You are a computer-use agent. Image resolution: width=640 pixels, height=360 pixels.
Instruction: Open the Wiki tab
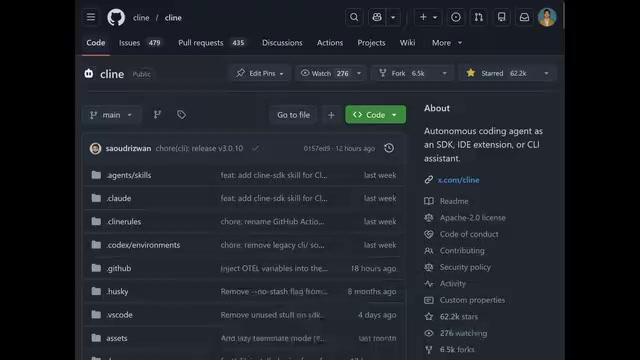407,42
